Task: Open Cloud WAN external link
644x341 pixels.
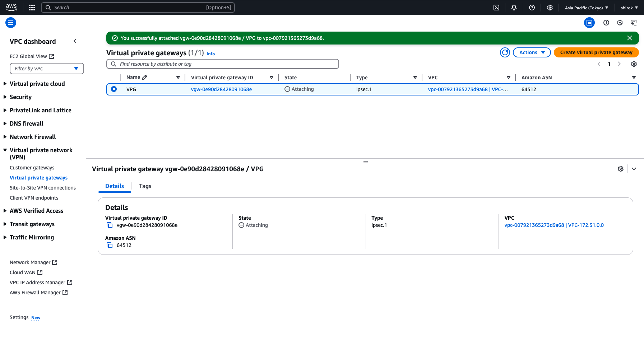Action: (26, 272)
